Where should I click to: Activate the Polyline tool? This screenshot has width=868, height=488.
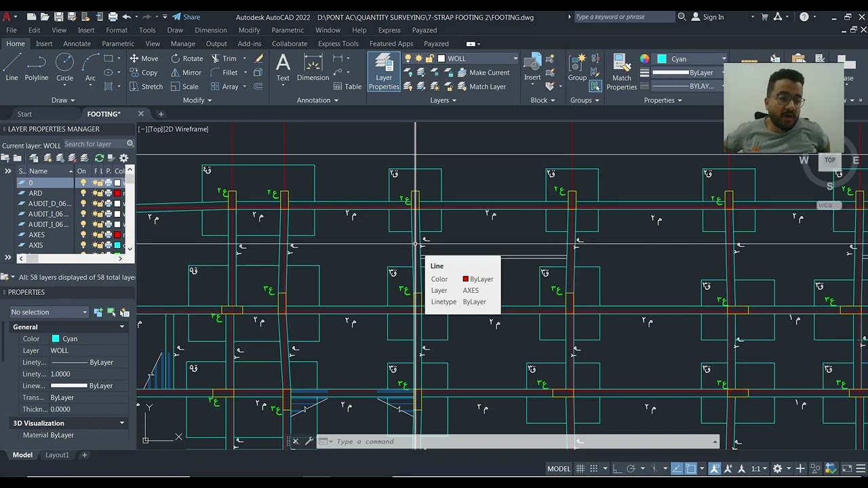(37, 68)
